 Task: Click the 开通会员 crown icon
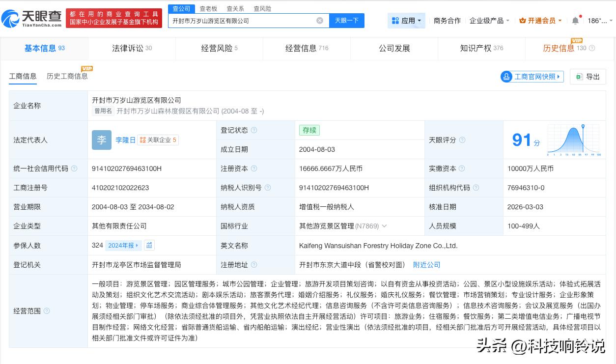523,21
